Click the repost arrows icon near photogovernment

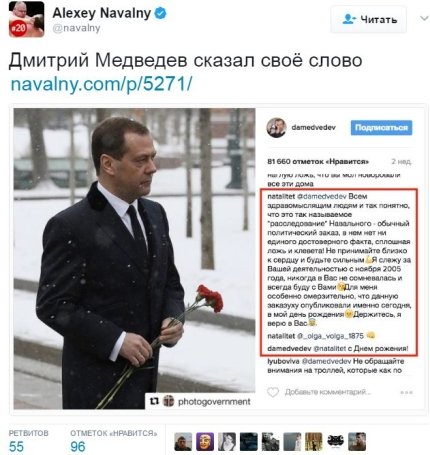pyautogui.click(x=154, y=402)
